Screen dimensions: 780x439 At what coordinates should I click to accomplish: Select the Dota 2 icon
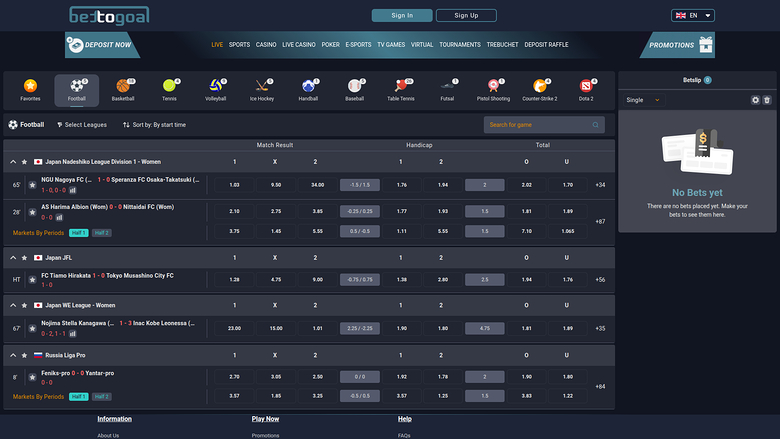pos(585,90)
